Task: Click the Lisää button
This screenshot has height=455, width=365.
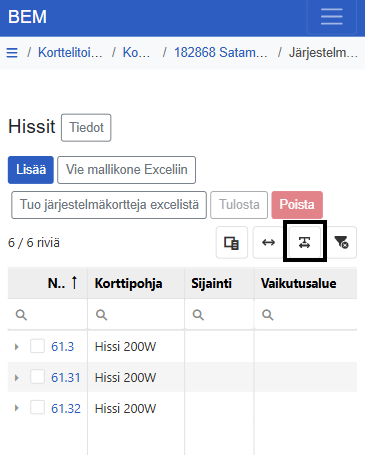Action: [31, 170]
